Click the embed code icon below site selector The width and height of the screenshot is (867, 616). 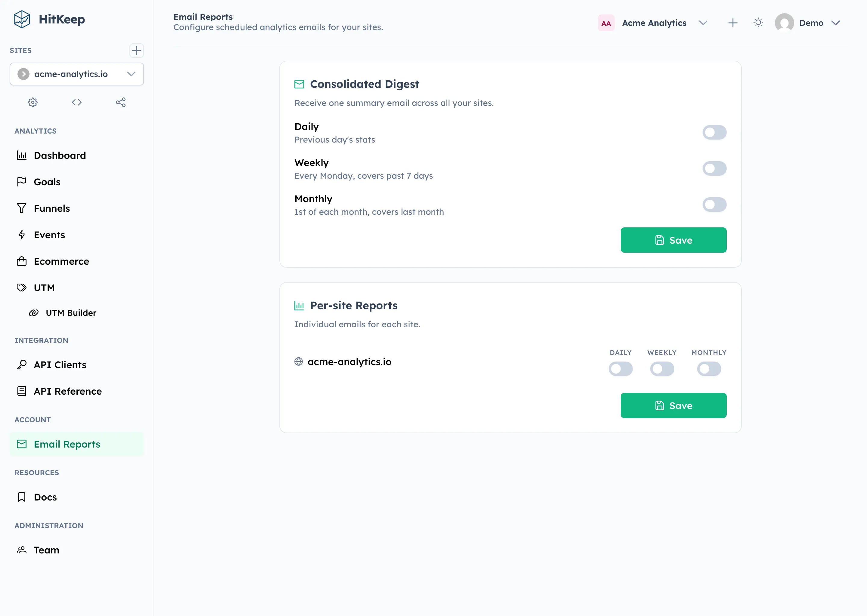[76, 102]
